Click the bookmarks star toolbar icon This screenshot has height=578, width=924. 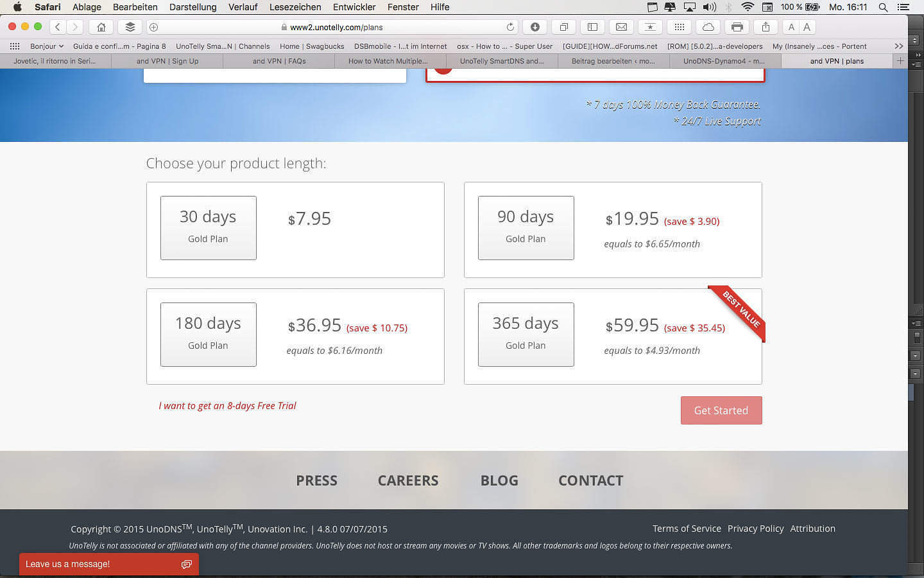click(650, 27)
